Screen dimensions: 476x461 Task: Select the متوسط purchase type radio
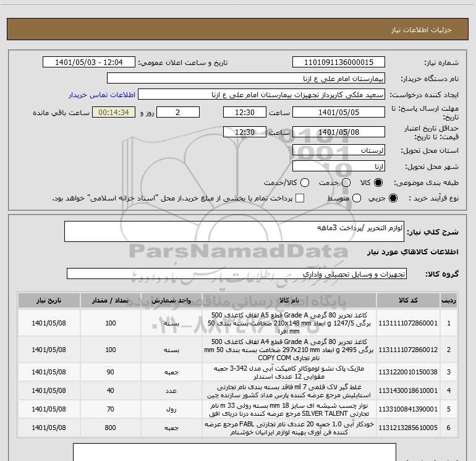coord(357,198)
